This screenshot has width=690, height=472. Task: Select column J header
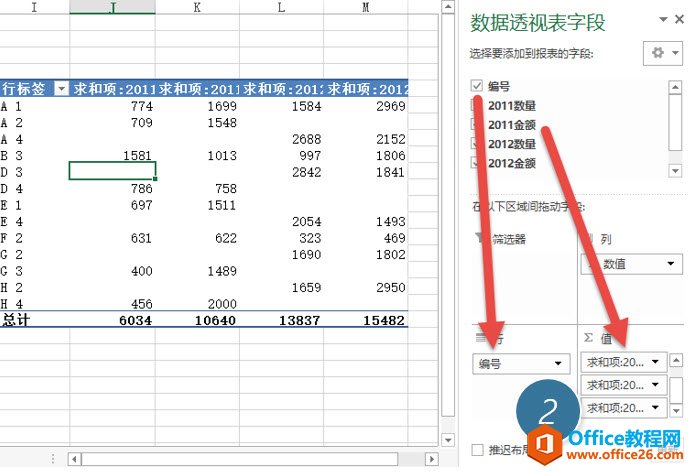tap(112, 7)
